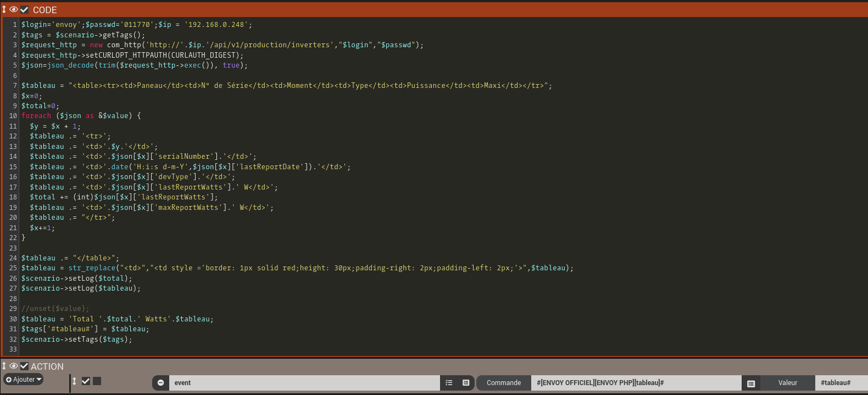Collapse the ACTION block with its eye icon
Image resolution: width=868 pixels, height=395 pixels.
click(x=14, y=366)
